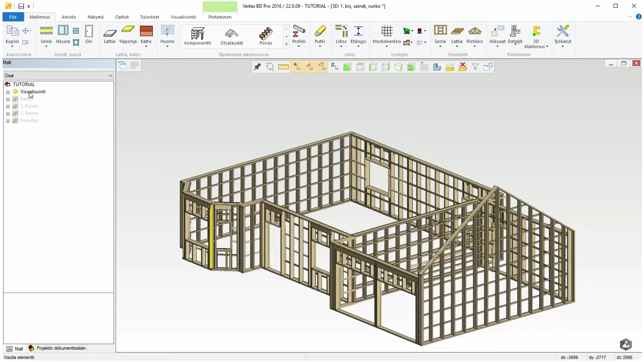Expand the Perustus tree node
The image size is (644, 362).
tap(7, 121)
